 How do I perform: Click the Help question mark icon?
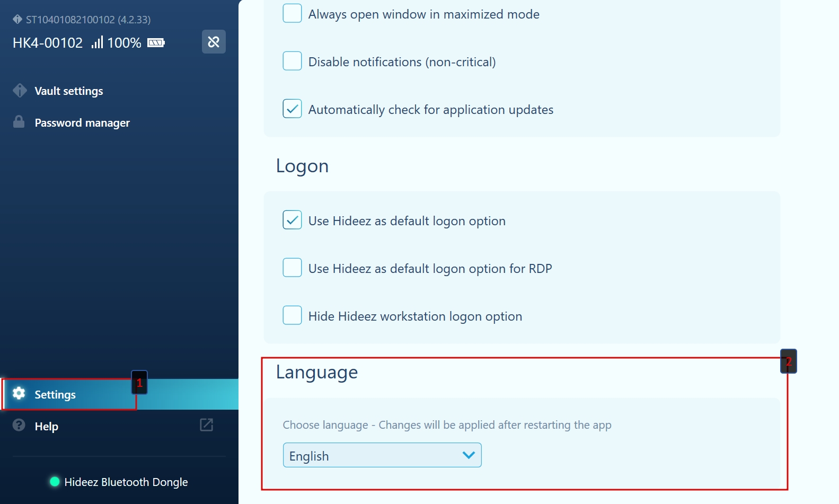coord(19,425)
